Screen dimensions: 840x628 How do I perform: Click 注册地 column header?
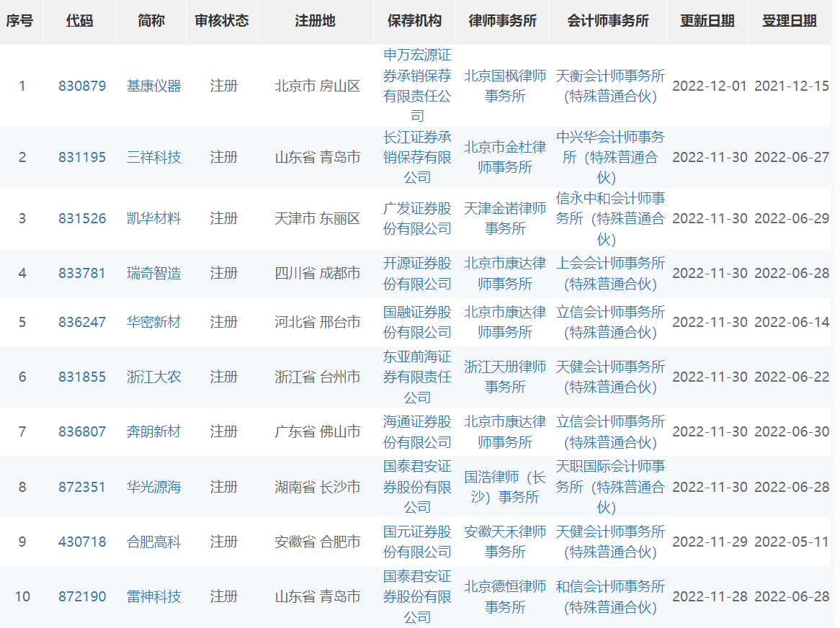315,21
